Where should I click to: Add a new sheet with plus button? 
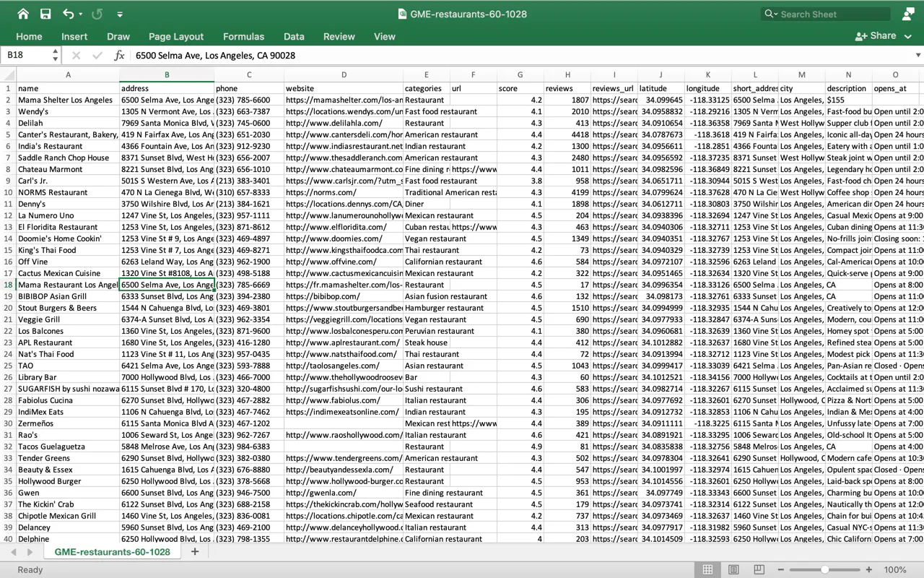click(194, 552)
